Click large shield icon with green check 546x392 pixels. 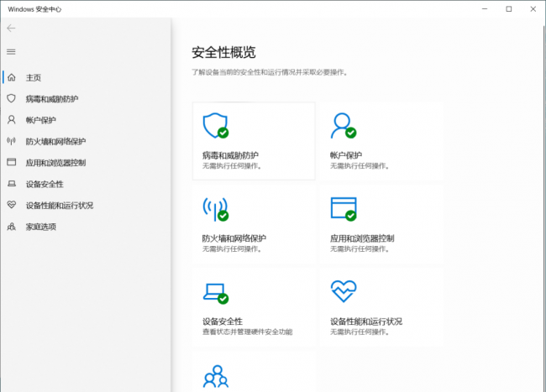pyautogui.click(x=216, y=125)
